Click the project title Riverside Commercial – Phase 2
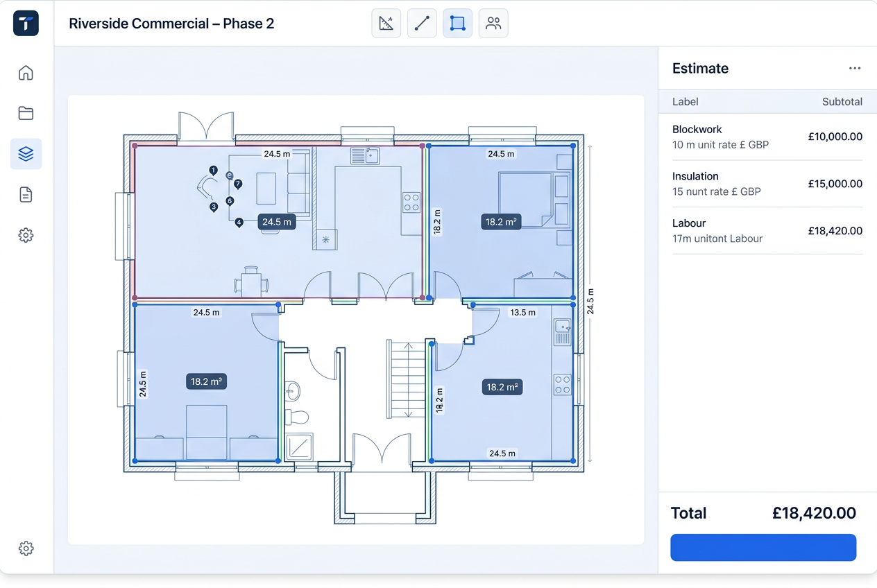 pos(171,24)
